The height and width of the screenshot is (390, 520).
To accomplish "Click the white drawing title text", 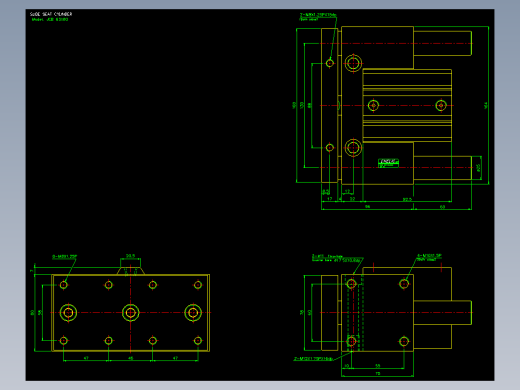I will [51, 14].
